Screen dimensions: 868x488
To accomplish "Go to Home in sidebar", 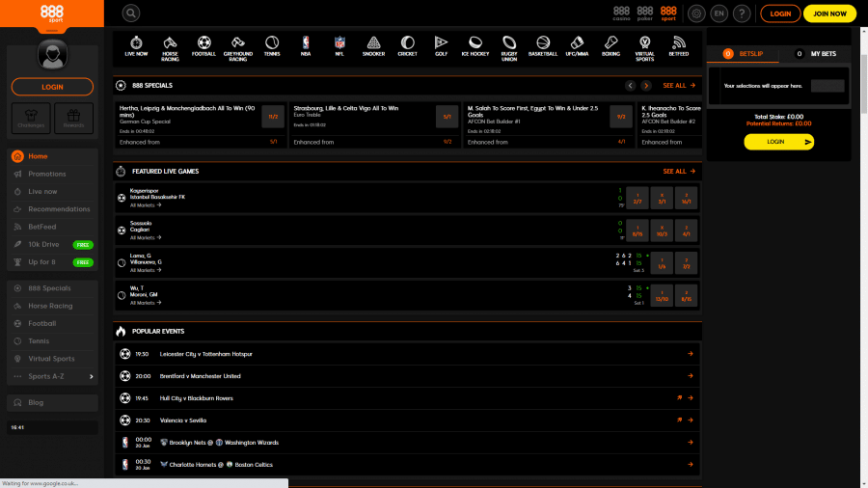I will tap(53, 156).
